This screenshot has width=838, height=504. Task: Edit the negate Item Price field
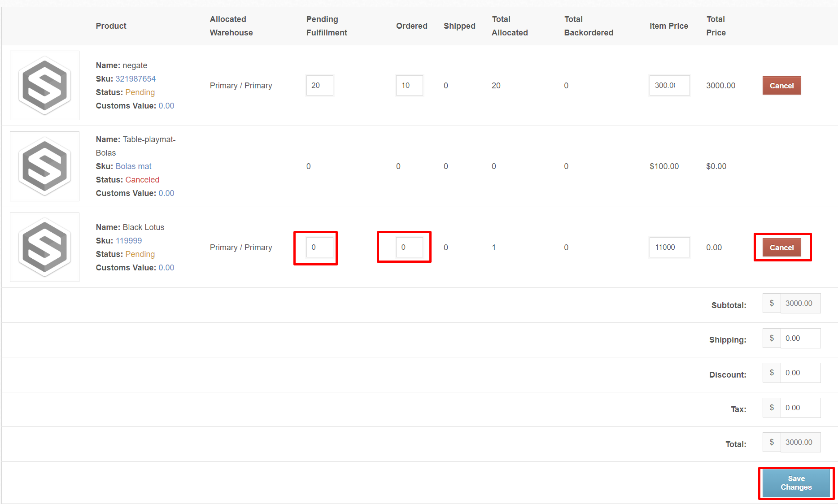click(669, 85)
